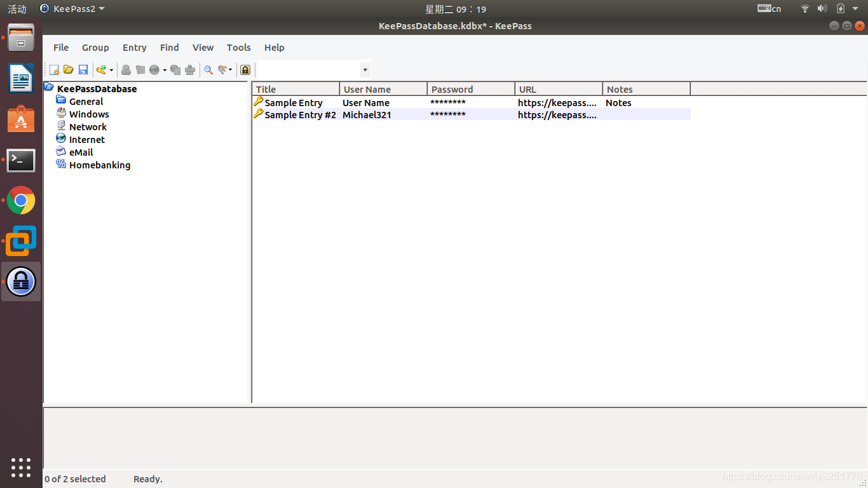
Task: Select the Homebanking group
Action: (100, 165)
